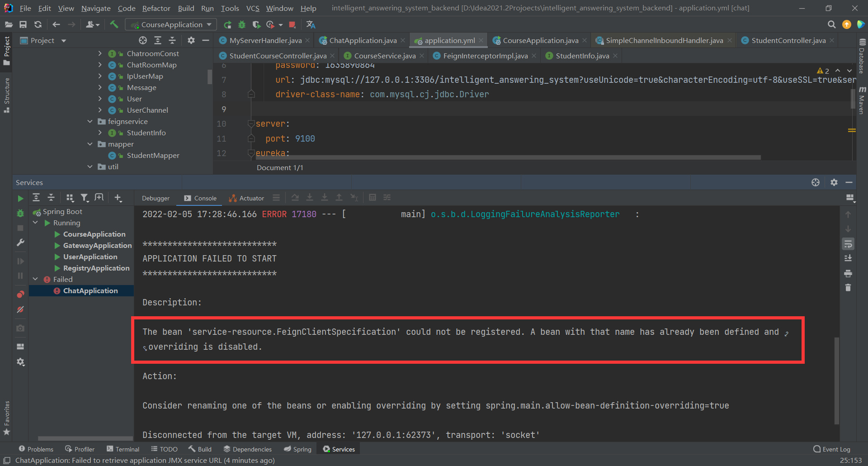Run with coverage using the shield icon
Screen dimensions: 868x466
[256, 24]
